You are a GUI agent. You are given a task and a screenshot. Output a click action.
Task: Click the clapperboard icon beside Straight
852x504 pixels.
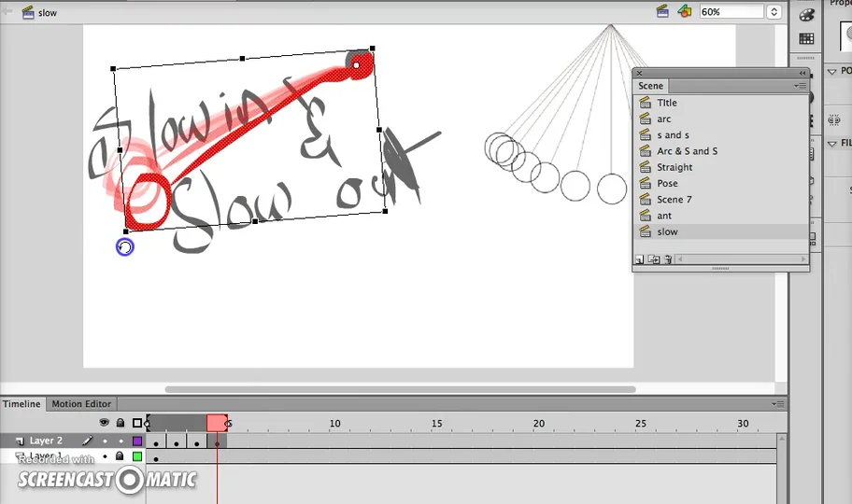pyautogui.click(x=645, y=167)
